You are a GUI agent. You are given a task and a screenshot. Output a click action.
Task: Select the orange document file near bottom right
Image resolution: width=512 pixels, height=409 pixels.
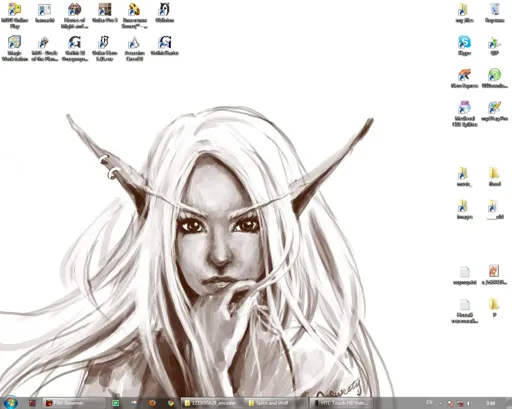coord(494,275)
